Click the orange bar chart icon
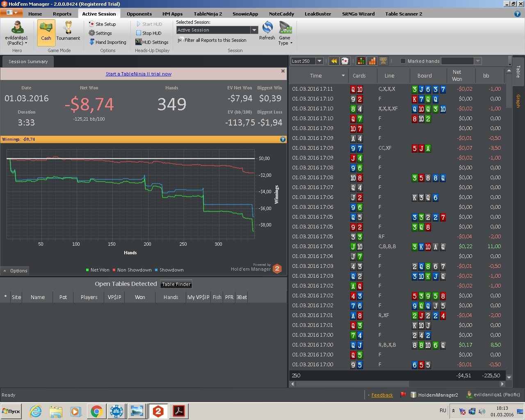This screenshot has width=525, height=420. click(372, 61)
